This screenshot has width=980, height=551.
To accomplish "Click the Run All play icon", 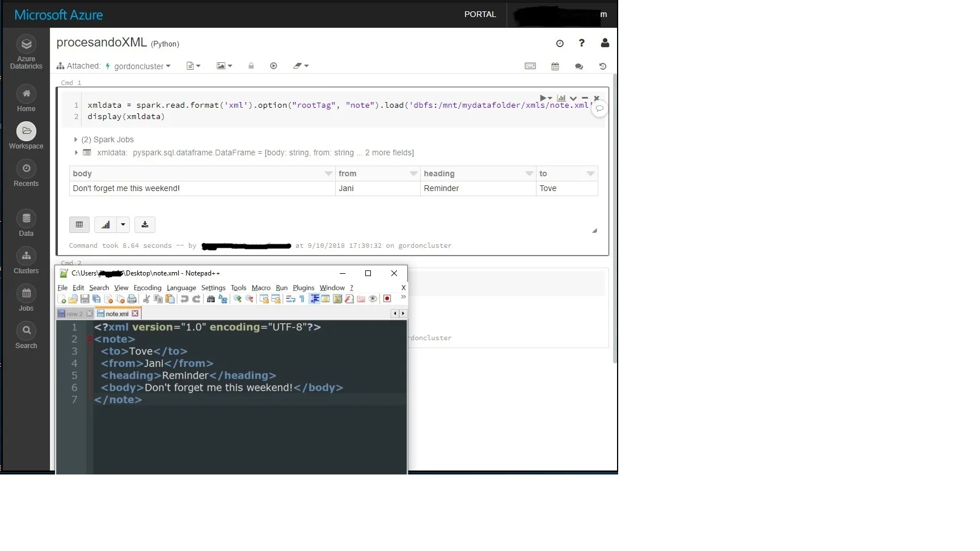I will [x=273, y=66].
